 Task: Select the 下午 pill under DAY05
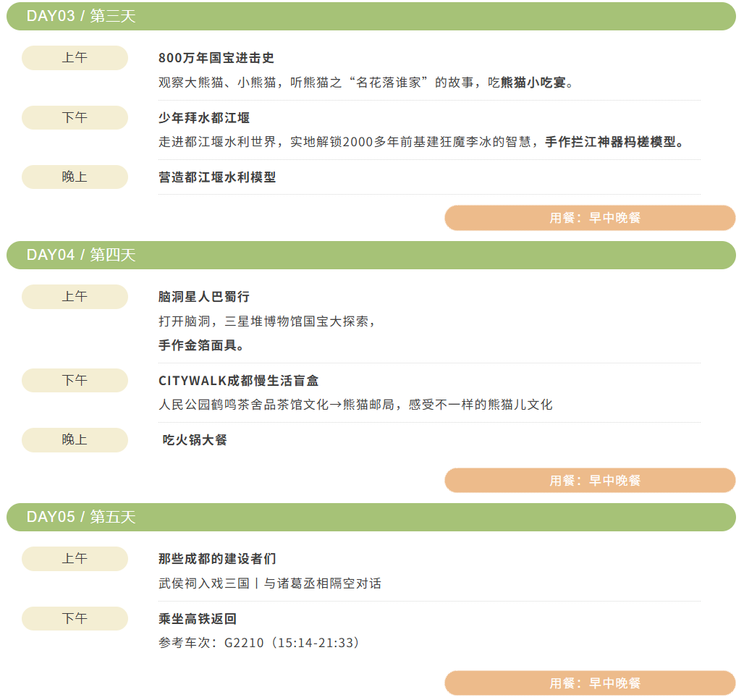point(74,618)
